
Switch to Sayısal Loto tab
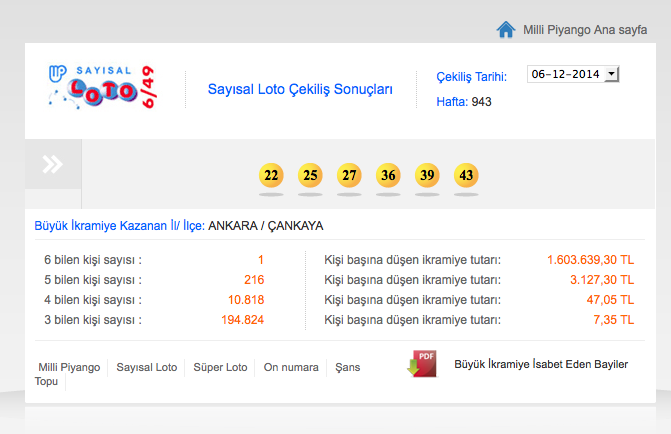147,367
